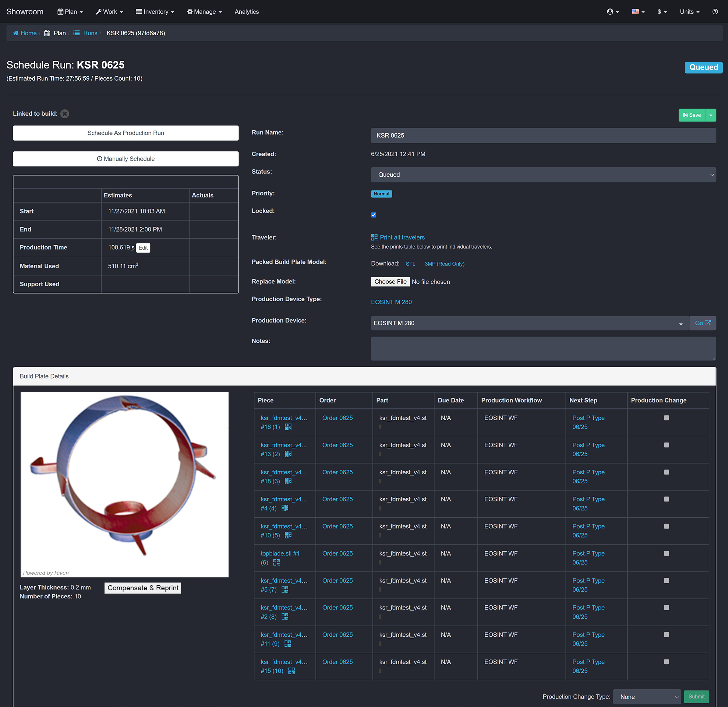Remove linked build with the X icon
Image resolution: width=728 pixels, height=707 pixels.
65,114
